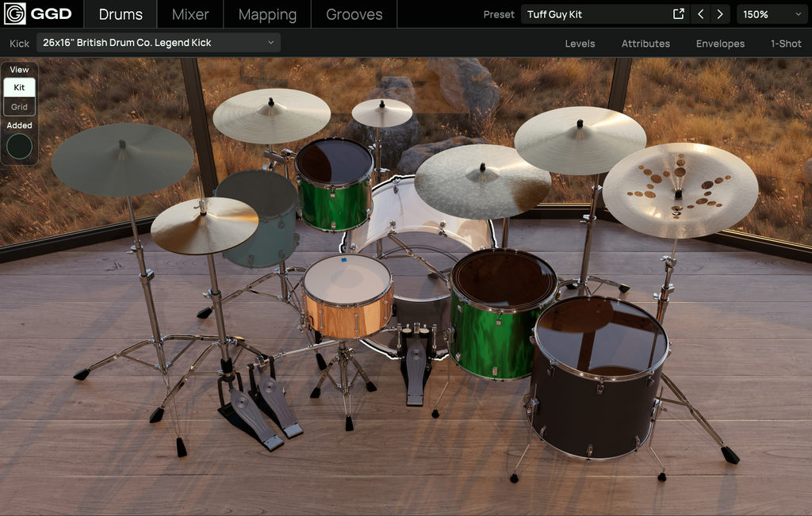This screenshot has width=812, height=516.
Task: Open the Attributes panel
Action: [x=645, y=44]
